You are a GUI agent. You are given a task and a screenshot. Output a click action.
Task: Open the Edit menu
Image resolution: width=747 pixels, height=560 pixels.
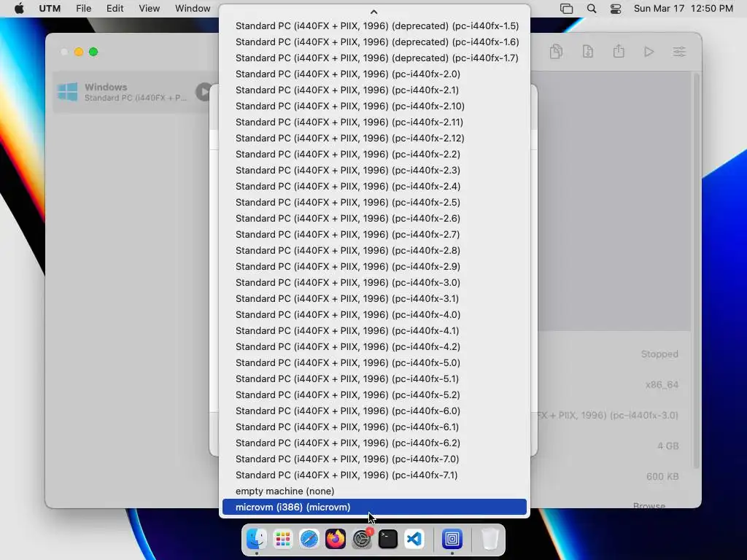click(x=115, y=9)
